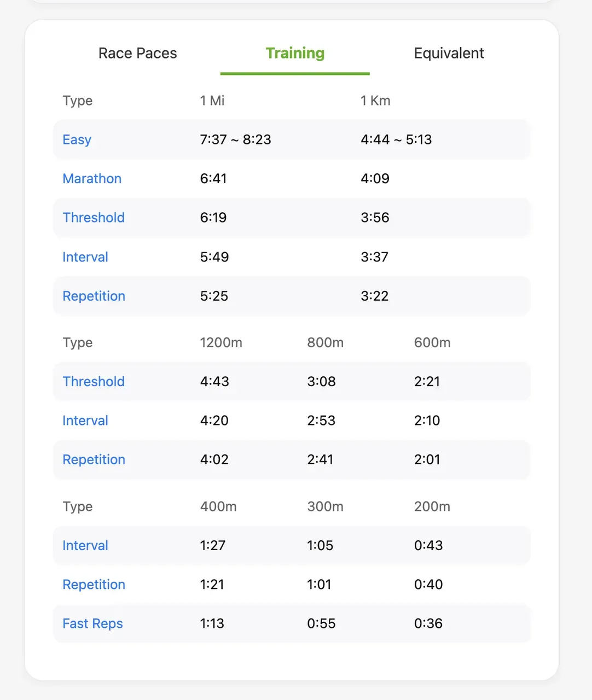
Task: Select the Training tab
Action: pos(295,53)
